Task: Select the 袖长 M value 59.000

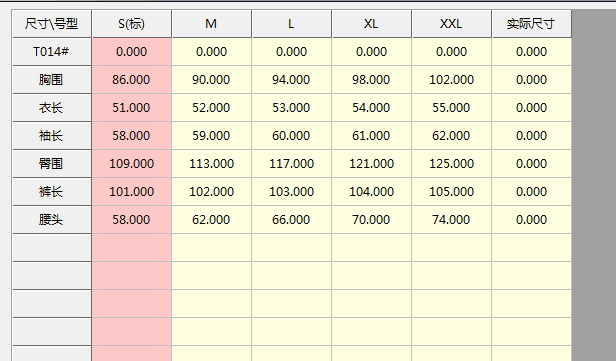Action: pos(211,136)
